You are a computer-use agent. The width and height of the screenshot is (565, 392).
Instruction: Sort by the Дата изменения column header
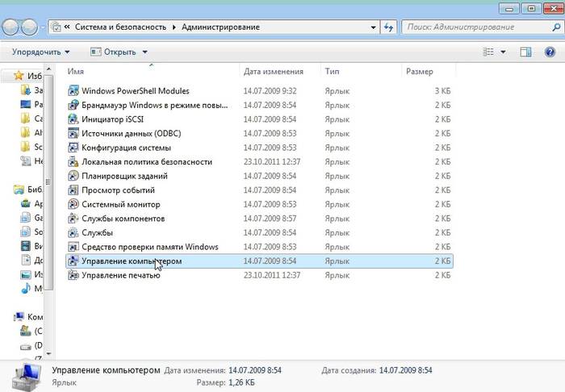point(273,72)
